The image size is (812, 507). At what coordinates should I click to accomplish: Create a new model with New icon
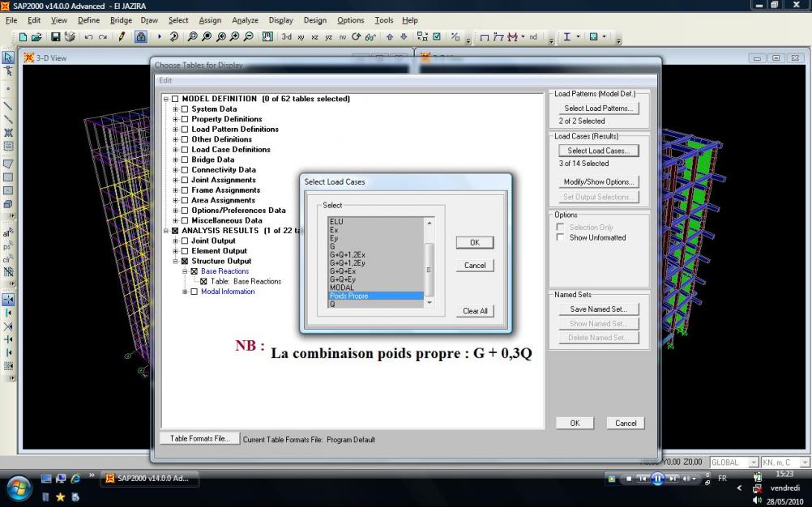click(23, 36)
